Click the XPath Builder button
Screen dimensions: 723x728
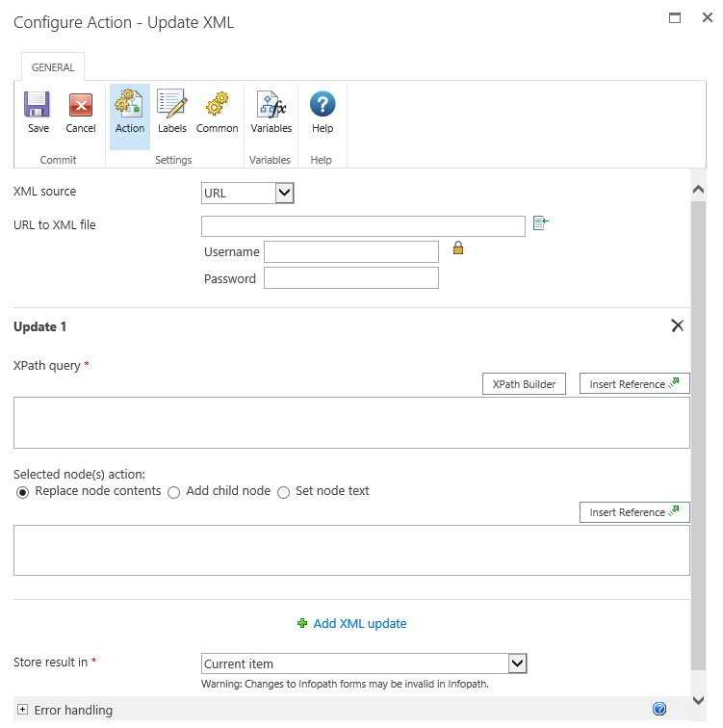[524, 384]
